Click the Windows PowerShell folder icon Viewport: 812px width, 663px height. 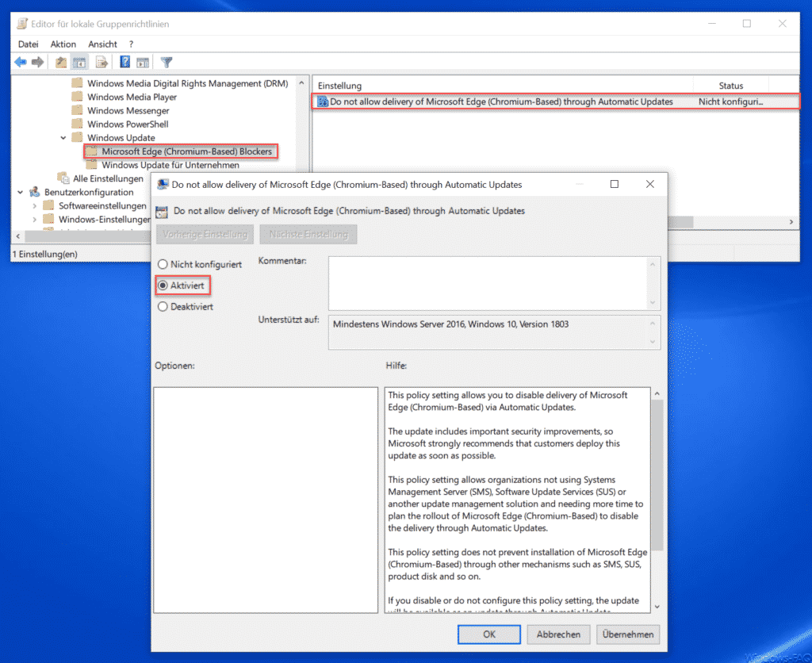point(77,123)
